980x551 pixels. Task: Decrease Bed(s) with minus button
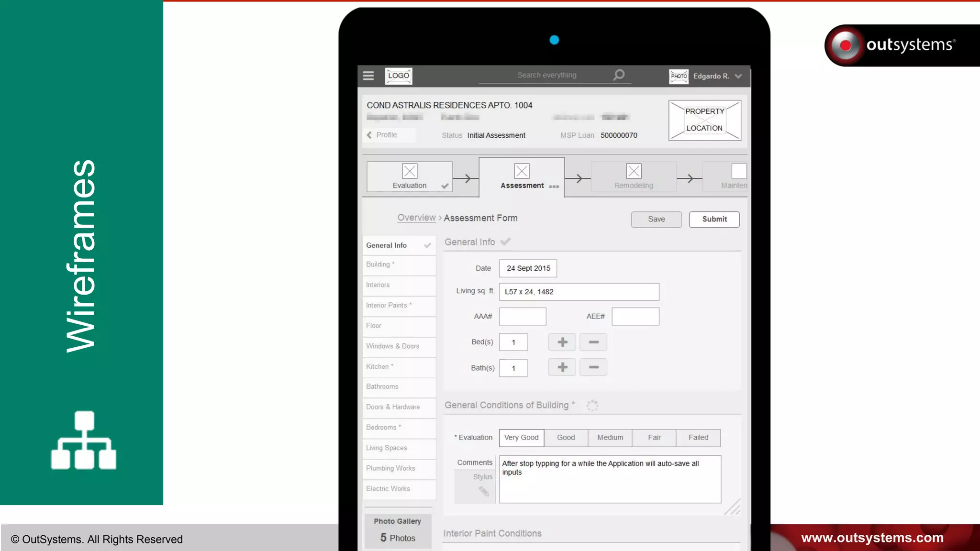(593, 342)
